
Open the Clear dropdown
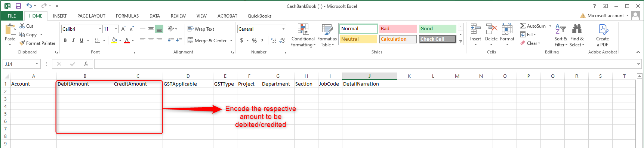point(530,43)
